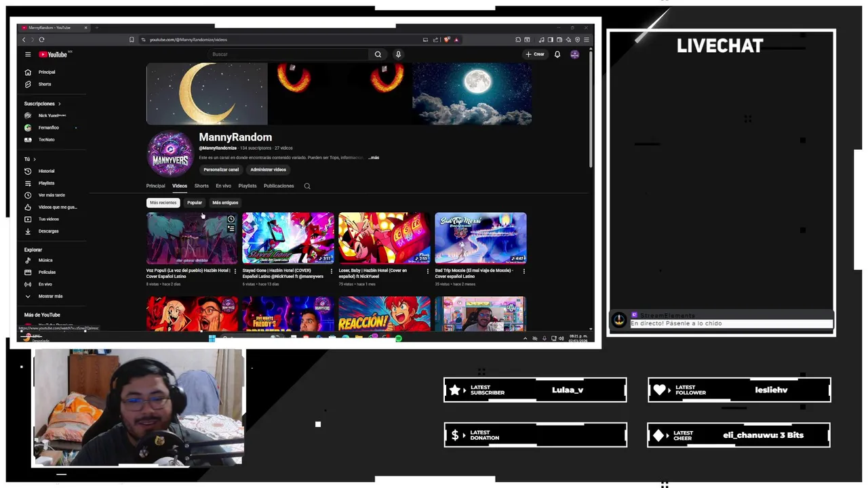The image size is (868, 488).
Task: Click the browser back arrow
Action: click(24, 40)
